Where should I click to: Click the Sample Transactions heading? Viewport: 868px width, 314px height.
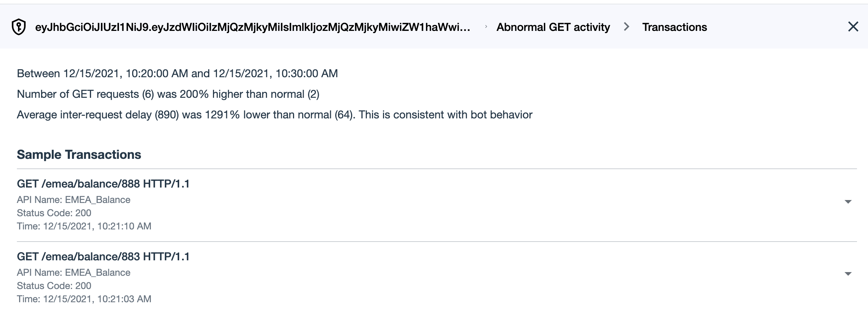click(x=79, y=155)
